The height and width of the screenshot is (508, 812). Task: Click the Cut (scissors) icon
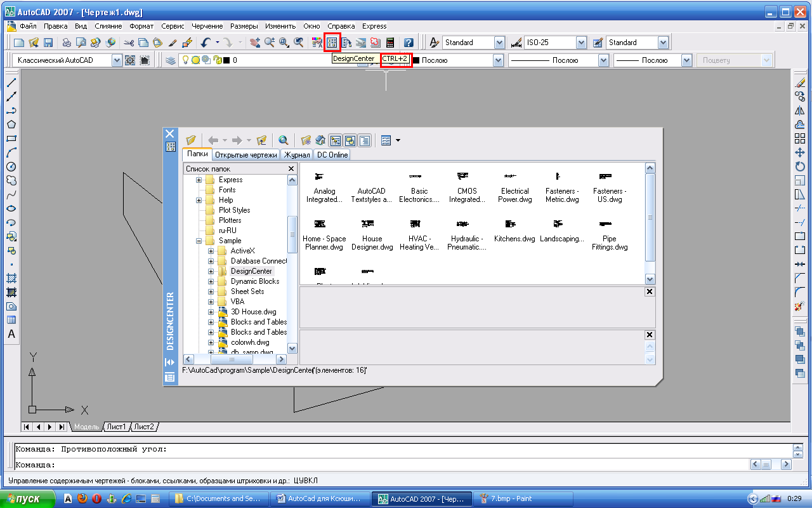(x=129, y=43)
